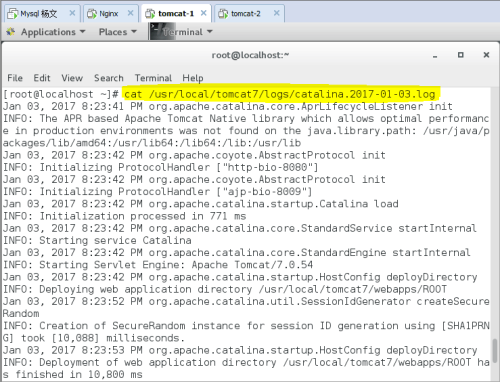
Task: Click the highlighted cat catalina log command
Action: click(280, 94)
